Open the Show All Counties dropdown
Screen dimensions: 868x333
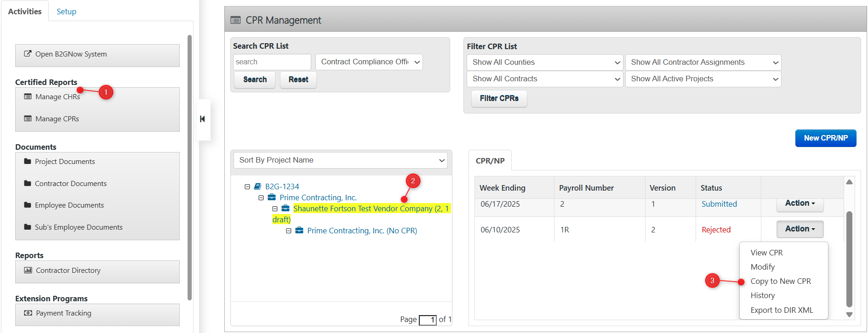[545, 62]
